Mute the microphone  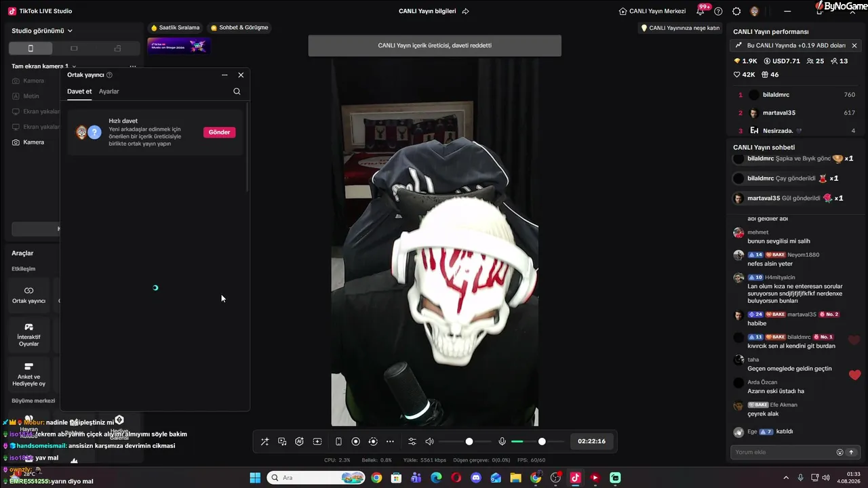click(x=502, y=441)
